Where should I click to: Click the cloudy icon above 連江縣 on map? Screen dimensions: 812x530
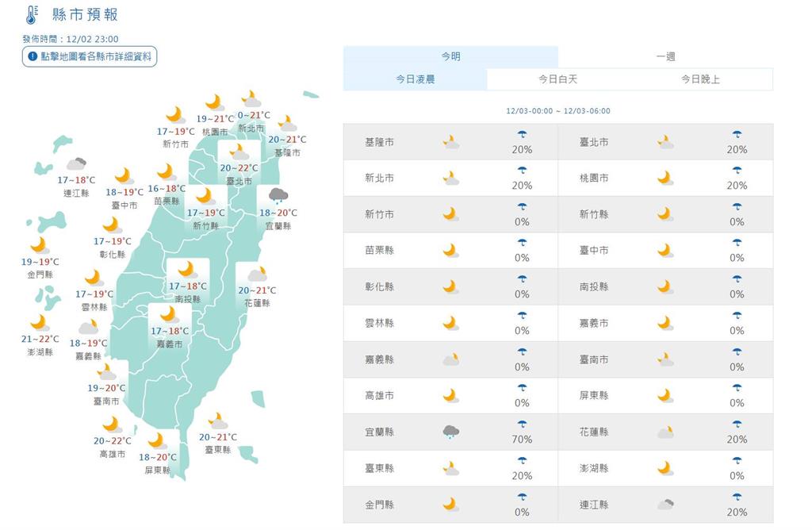pyautogui.click(x=76, y=164)
